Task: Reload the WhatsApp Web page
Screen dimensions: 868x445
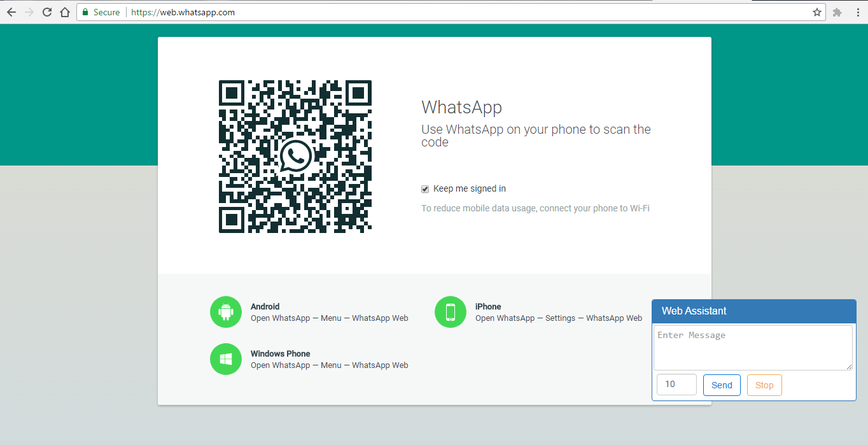Action: point(46,12)
